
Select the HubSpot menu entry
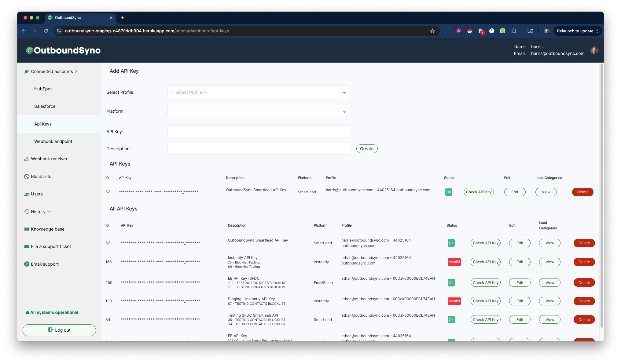pos(43,89)
